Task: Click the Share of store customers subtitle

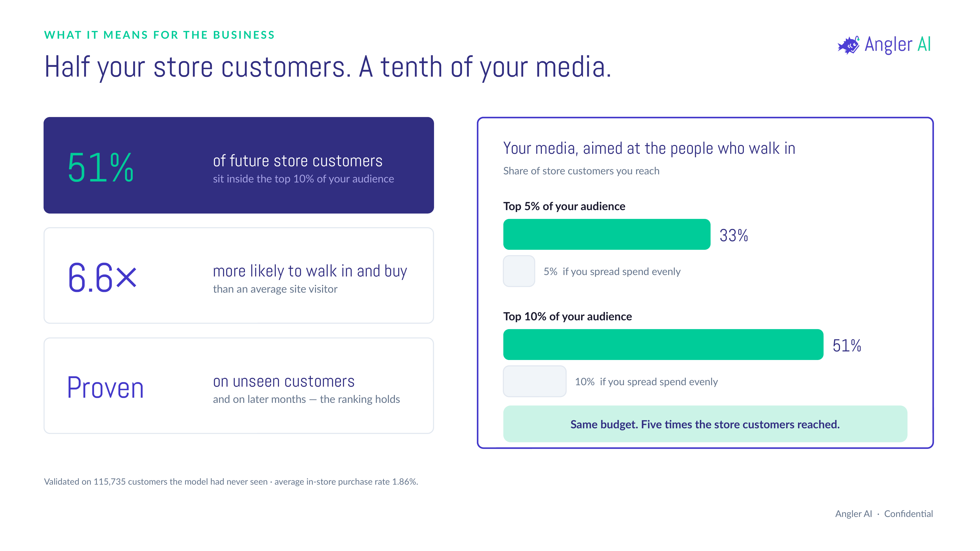Action: coord(581,171)
